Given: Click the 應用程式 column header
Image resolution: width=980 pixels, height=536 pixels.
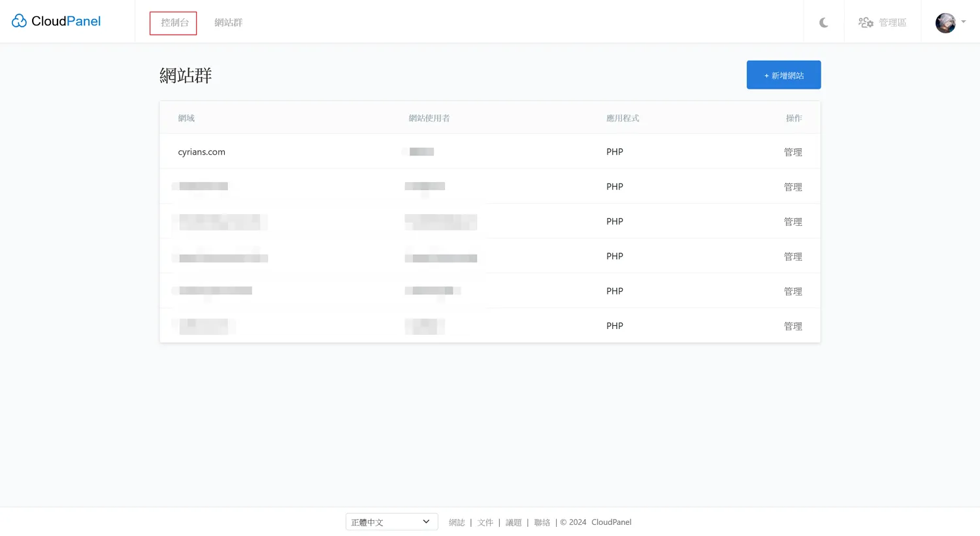Looking at the screenshot, I should pyautogui.click(x=622, y=118).
